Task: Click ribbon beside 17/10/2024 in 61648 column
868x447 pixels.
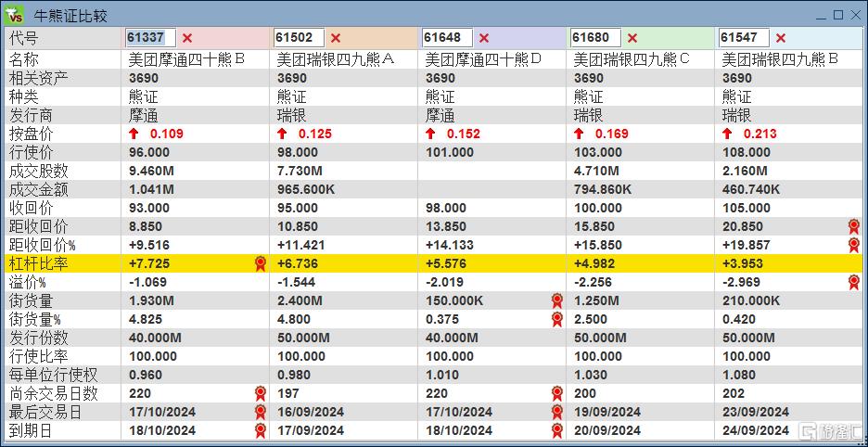Action: point(557,412)
